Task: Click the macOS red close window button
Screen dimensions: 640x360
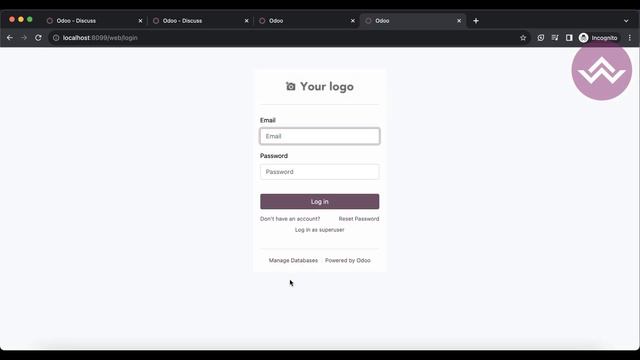Action: [12, 19]
